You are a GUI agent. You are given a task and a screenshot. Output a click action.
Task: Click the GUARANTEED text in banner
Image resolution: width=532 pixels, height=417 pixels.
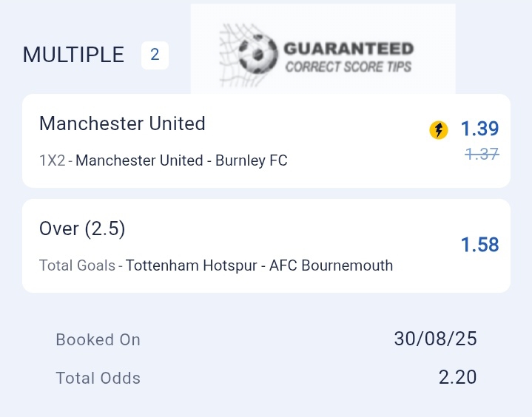[349, 49]
